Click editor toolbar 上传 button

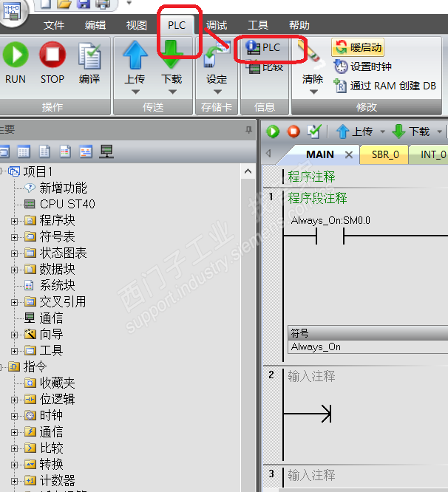click(x=355, y=131)
